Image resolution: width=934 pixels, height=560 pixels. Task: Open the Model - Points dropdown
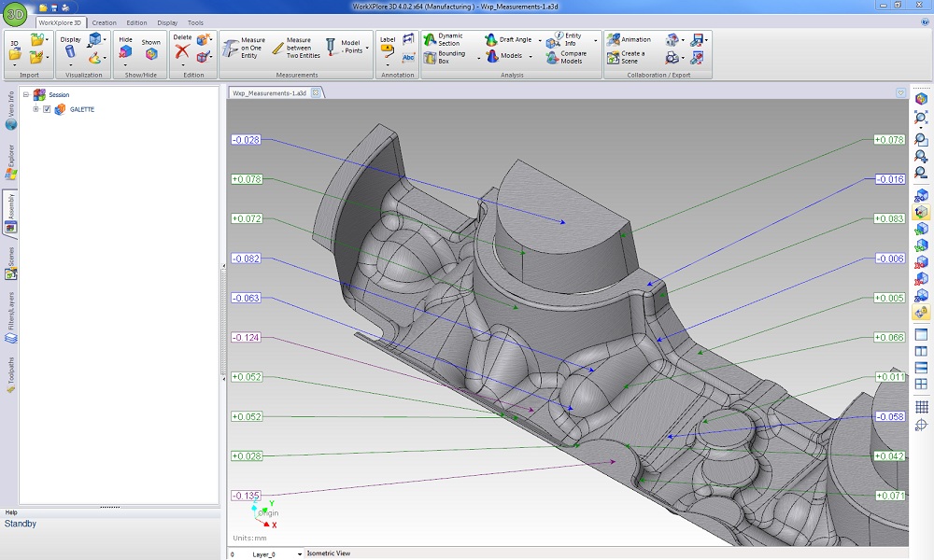click(x=367, y=47)
